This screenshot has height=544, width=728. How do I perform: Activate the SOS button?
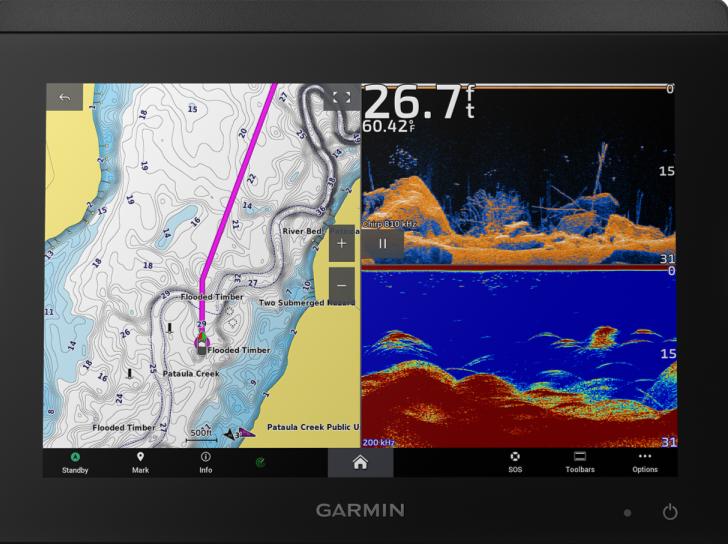(x=515, y=462)
